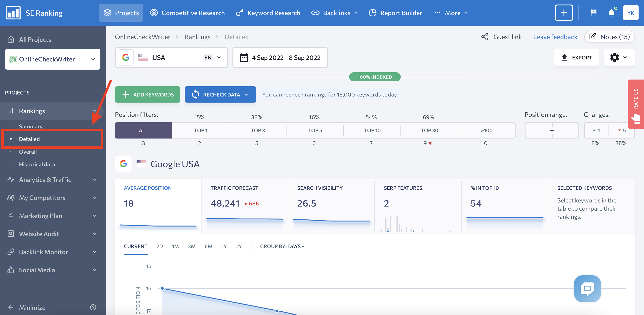
Task: Open the YK user avatar menu
Action: click(631, 13)
